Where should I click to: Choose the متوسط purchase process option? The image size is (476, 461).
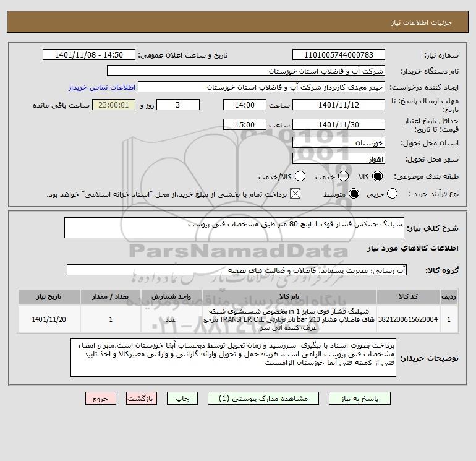(354, 194)
